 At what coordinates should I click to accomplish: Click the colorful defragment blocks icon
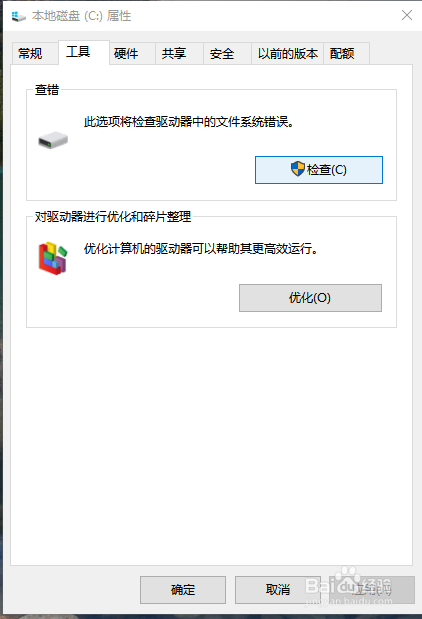point(53,258)
